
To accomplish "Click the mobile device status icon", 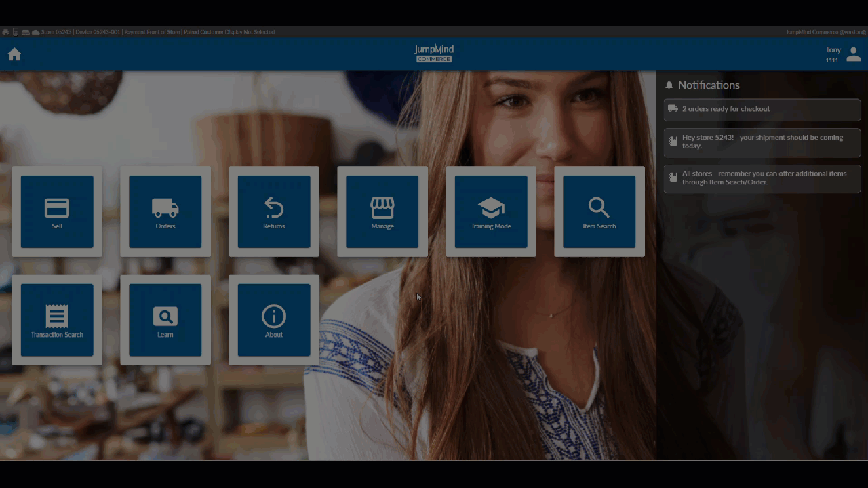I will tap(16, 32).
